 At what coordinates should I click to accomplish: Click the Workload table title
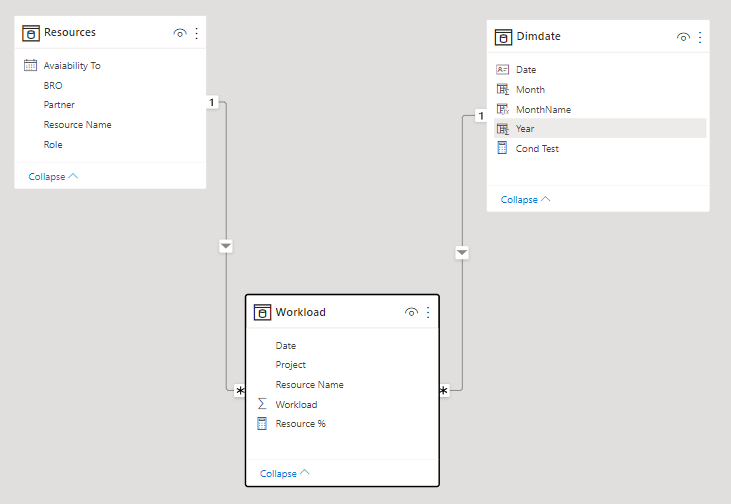(x=301, y=312)
